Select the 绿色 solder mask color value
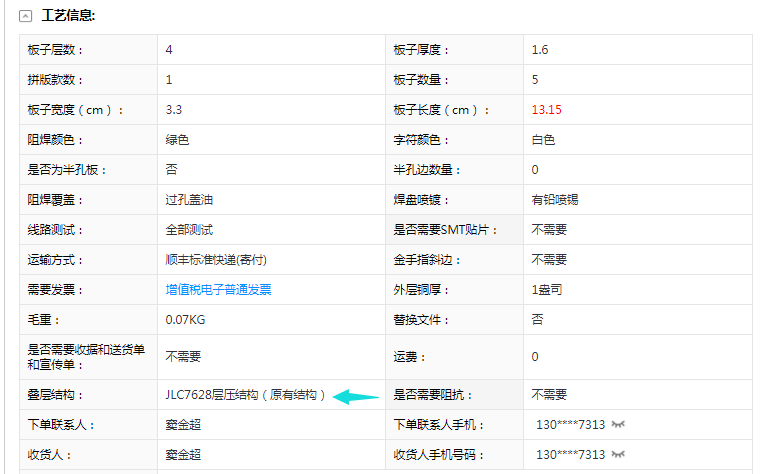This screenshot has height=474, width=766. pos(177,139)
